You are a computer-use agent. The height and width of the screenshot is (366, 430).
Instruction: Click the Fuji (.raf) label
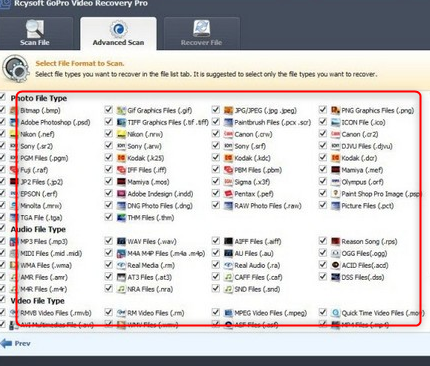(34, 170)
